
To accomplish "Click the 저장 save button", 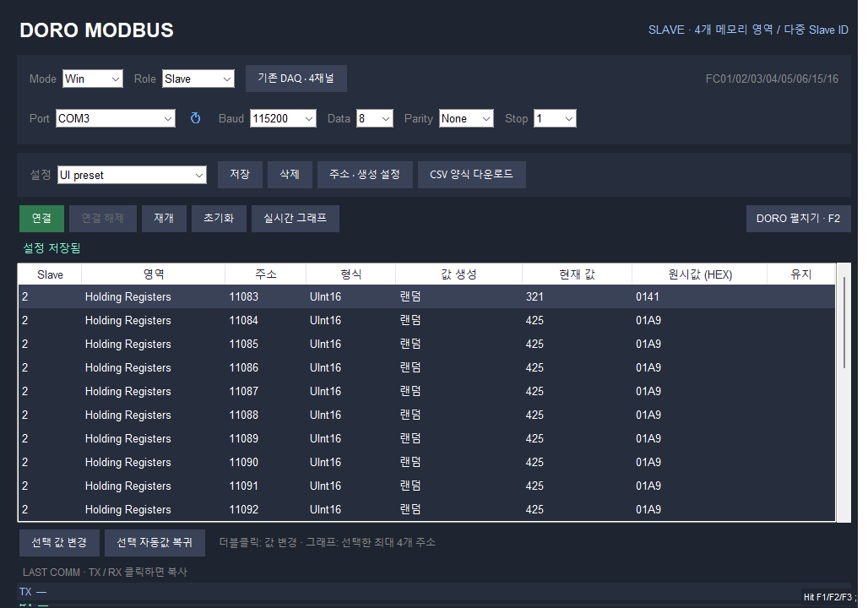I will (x=240, y=175).
